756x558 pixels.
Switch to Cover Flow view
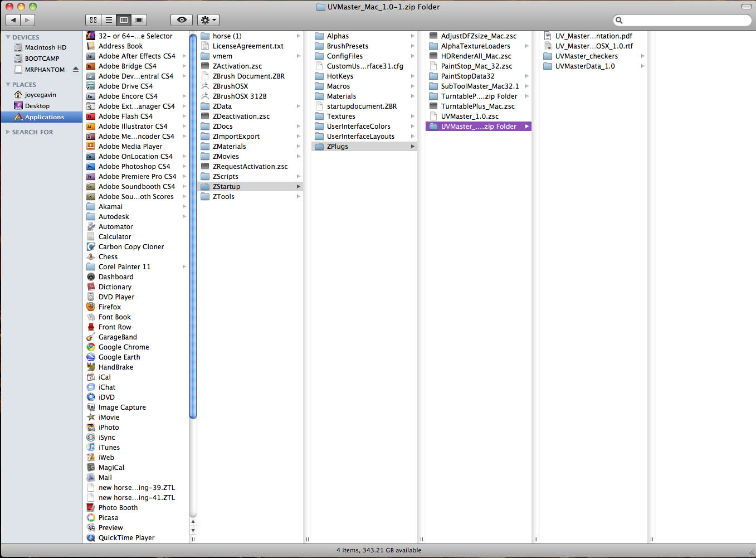coord(139,20)
